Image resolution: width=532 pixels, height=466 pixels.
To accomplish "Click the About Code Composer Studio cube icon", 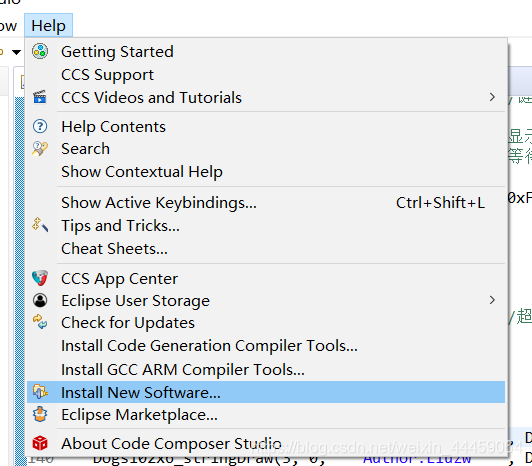I will 40,443.
